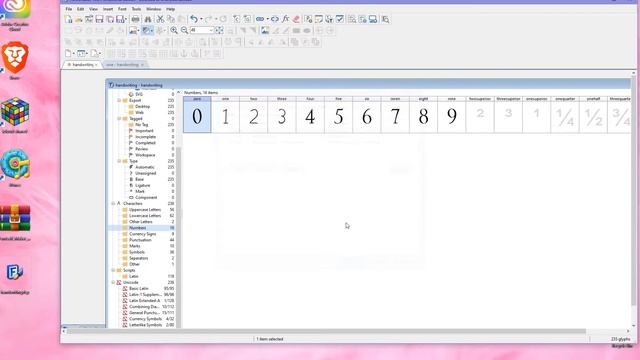The image size is (640, 360).
Task: Click the Cut scissors icon
Action: (x=160, y=19)
